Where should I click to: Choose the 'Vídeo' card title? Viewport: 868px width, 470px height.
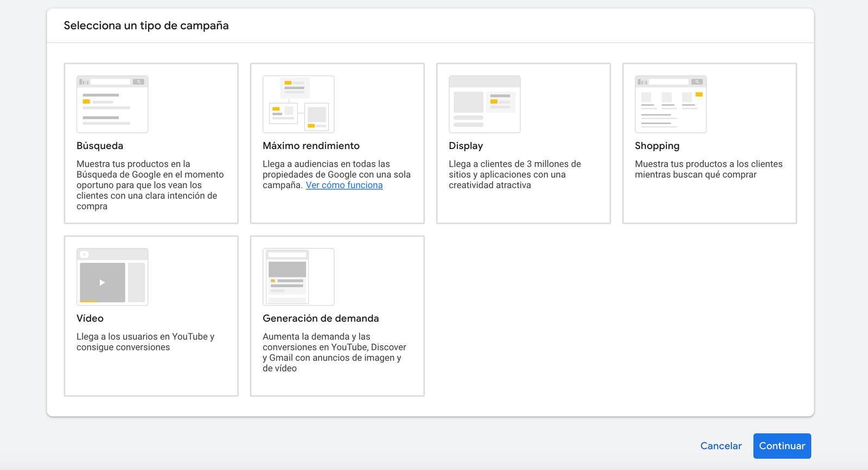click(90, 318)
